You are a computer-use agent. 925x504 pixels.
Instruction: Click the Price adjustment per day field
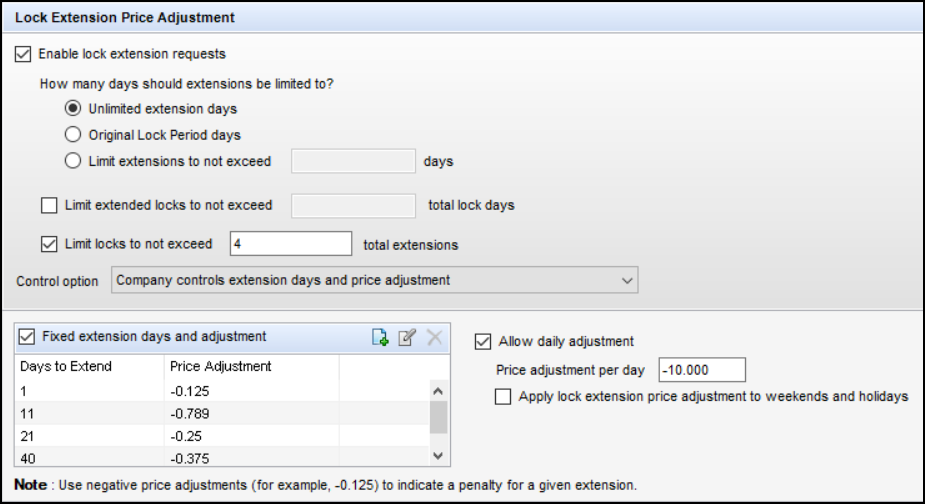point(702,370)
